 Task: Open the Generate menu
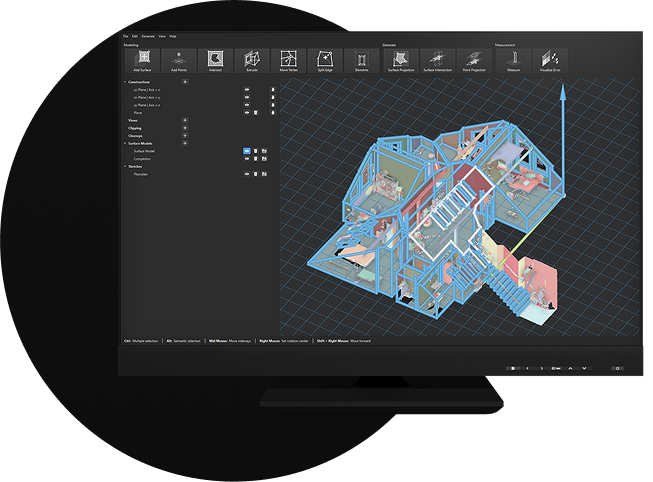point(148,36)
